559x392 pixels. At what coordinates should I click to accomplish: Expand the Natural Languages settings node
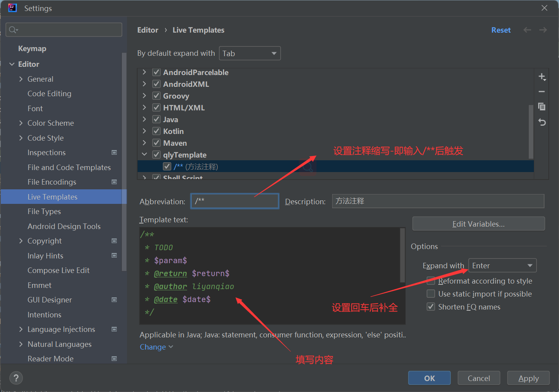click(21, 344)
